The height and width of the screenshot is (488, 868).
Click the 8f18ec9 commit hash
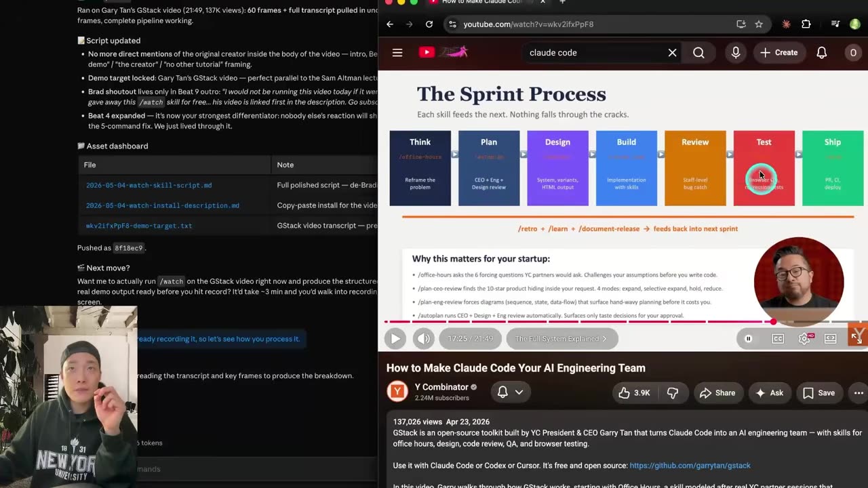pos(128,248)
